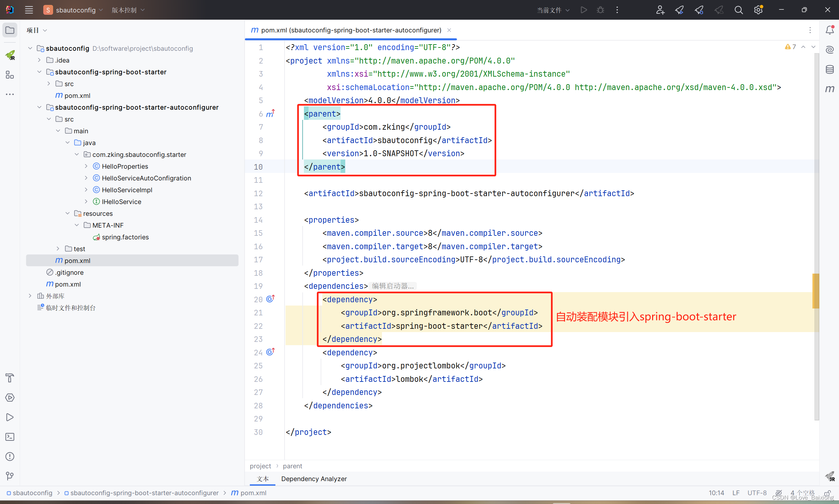
Task: Start Code With Me session icon
Action: (660, 9)
